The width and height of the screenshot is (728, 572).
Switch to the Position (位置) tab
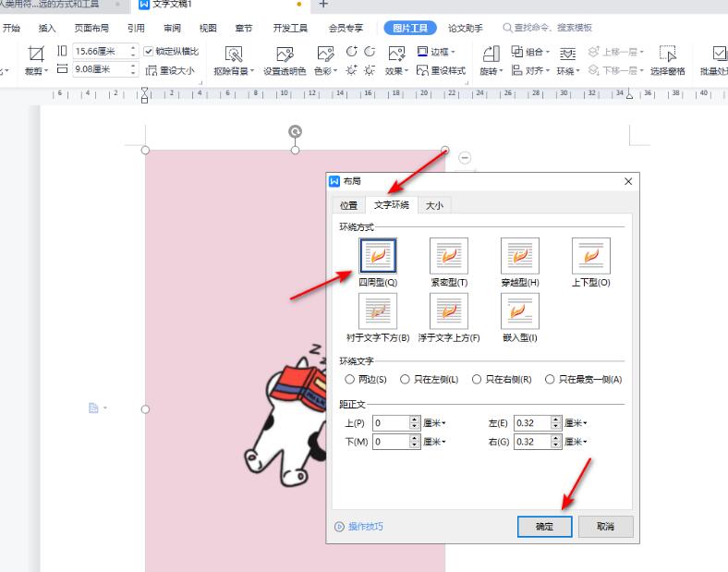tap(348, 205)
